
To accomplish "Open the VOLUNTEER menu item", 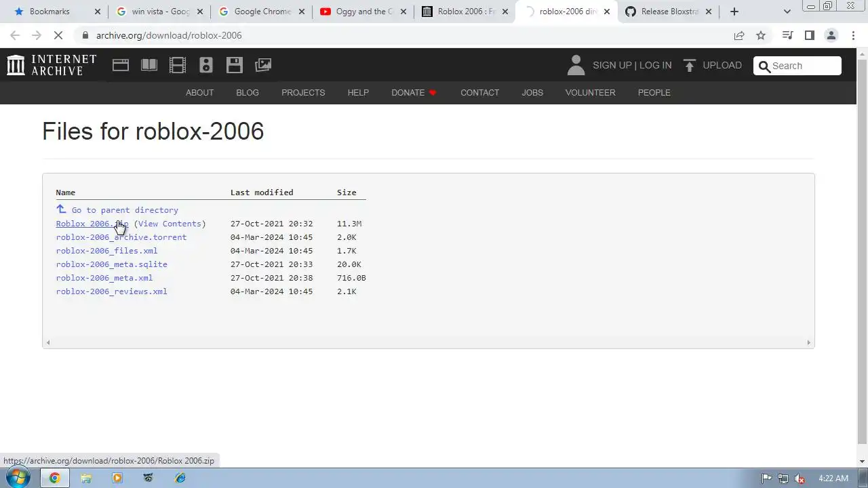I will 590,93.
